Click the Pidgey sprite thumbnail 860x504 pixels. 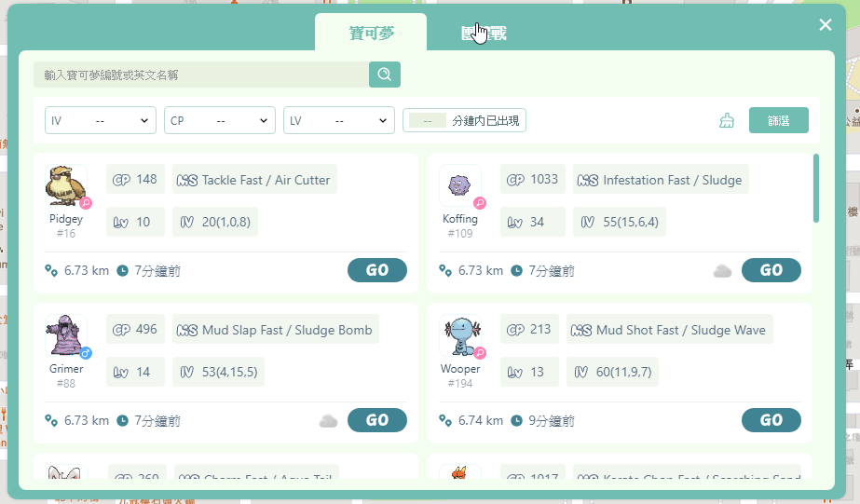(66, 185)
